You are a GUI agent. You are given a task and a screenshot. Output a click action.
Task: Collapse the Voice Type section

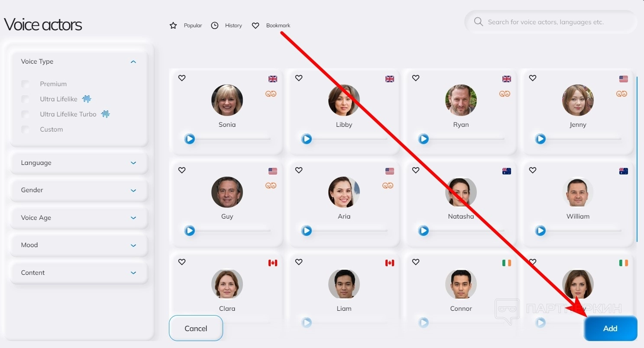pos(133,62)
